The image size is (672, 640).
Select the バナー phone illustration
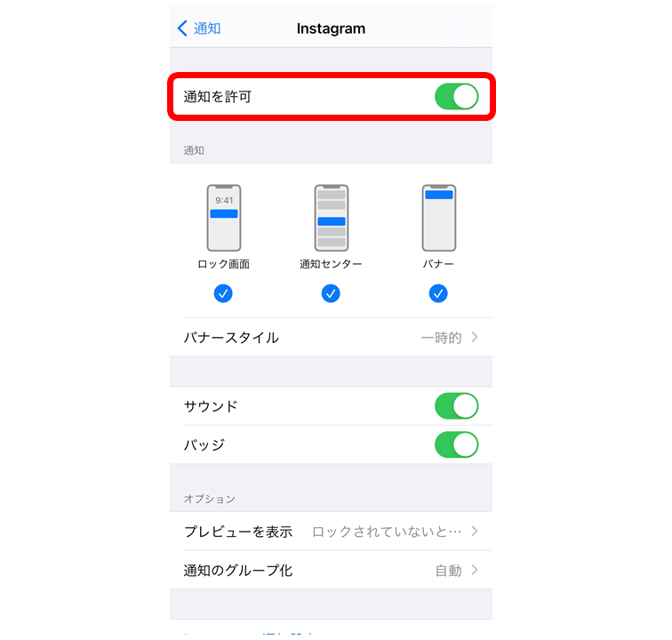click(x=439, y=218)
